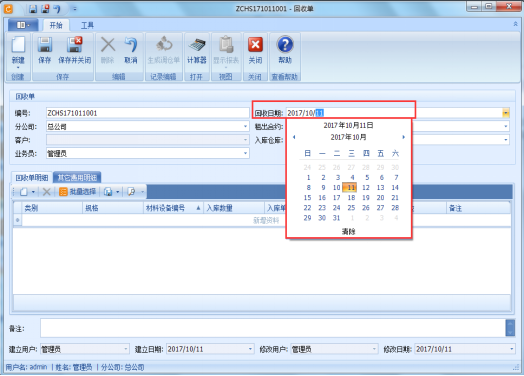The height and width of the screenshot is (376, 524).
Task: Collapse the ribbon with the top-right chevron
Action: pyautogui.click(x=515, y=24)
